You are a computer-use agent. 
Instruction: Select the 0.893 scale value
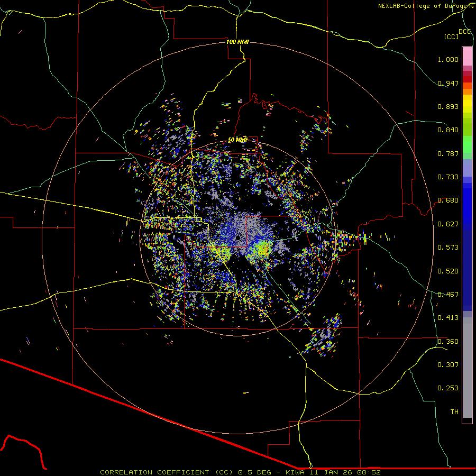448,106
